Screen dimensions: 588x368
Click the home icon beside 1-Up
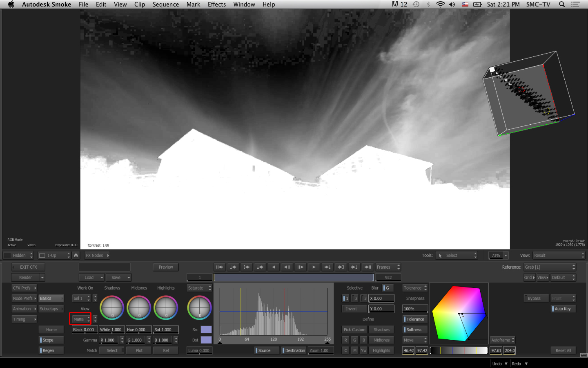coord(76,255)
